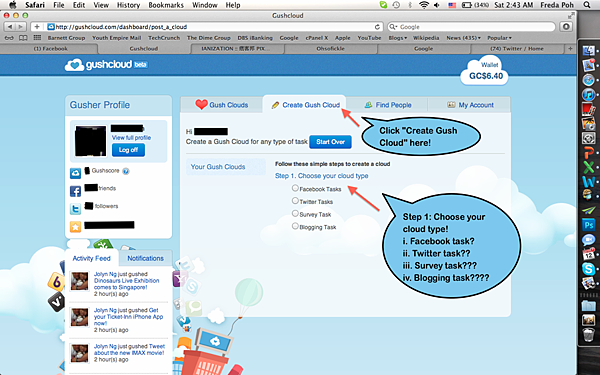600x375 pixels.
Task: Click the Log off button
Action: click(x=128, y=150)
